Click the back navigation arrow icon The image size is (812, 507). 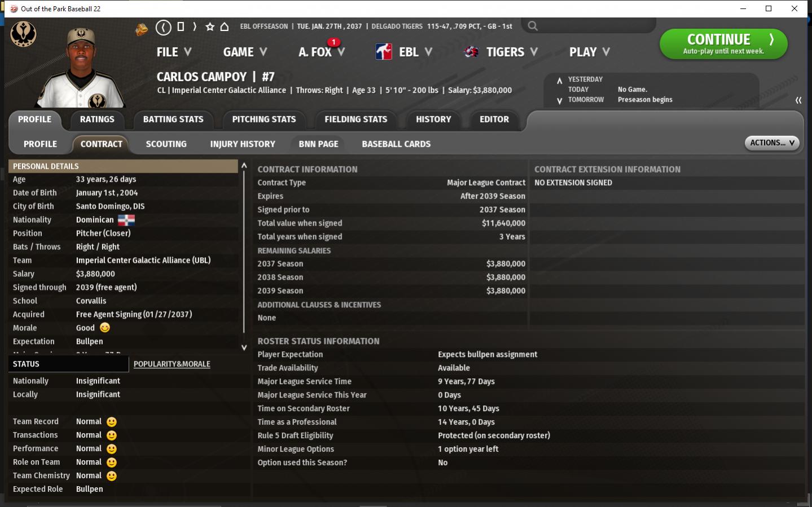163,27
